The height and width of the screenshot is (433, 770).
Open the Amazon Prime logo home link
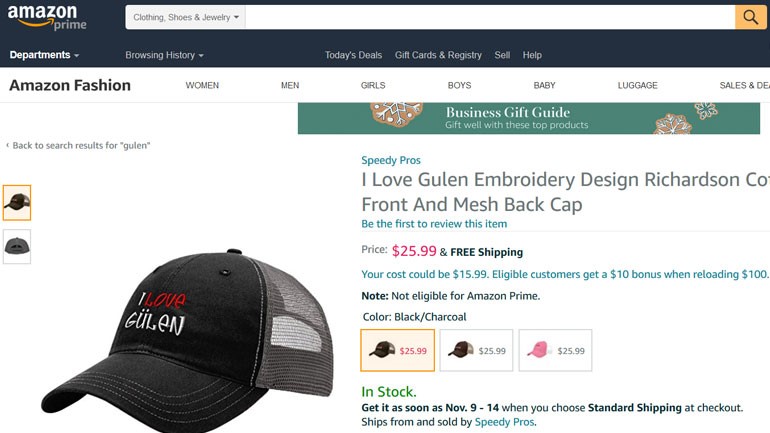coord(47,18)
